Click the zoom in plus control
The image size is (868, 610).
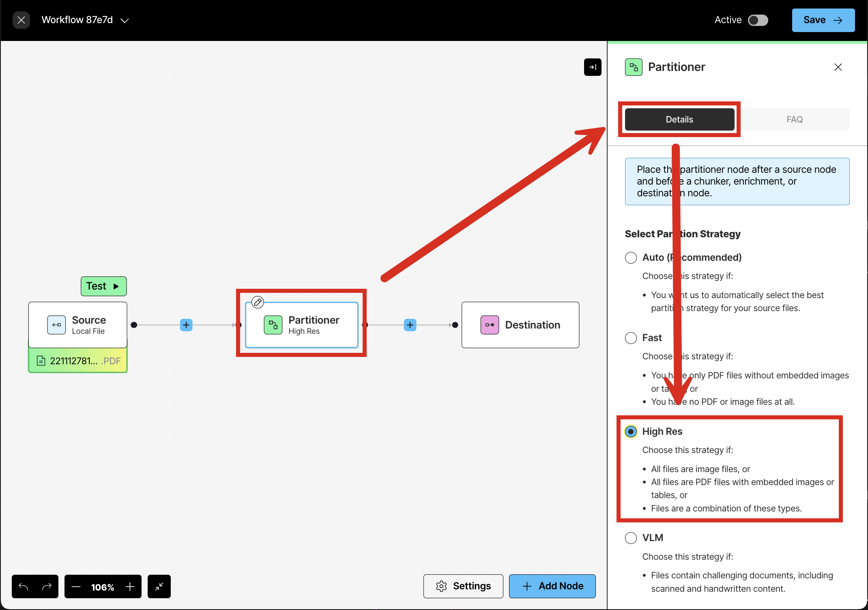(x=130, y=586)
